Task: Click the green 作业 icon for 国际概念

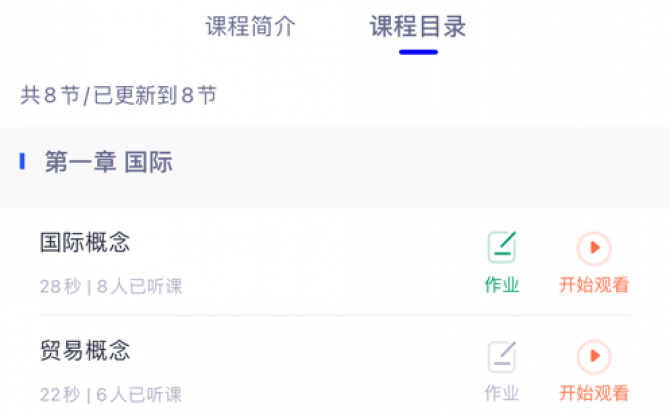Action: pos(502,247)
